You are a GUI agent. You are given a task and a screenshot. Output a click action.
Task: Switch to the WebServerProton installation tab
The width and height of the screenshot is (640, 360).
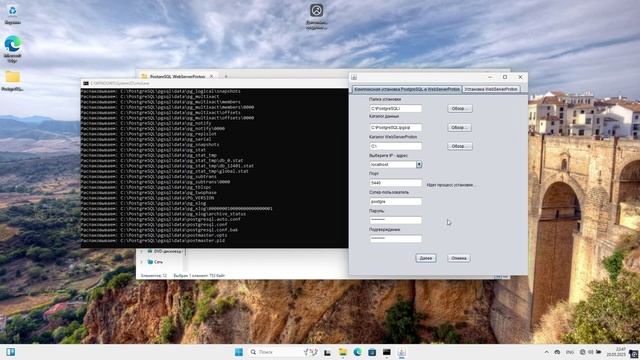[x=491, y=89]
